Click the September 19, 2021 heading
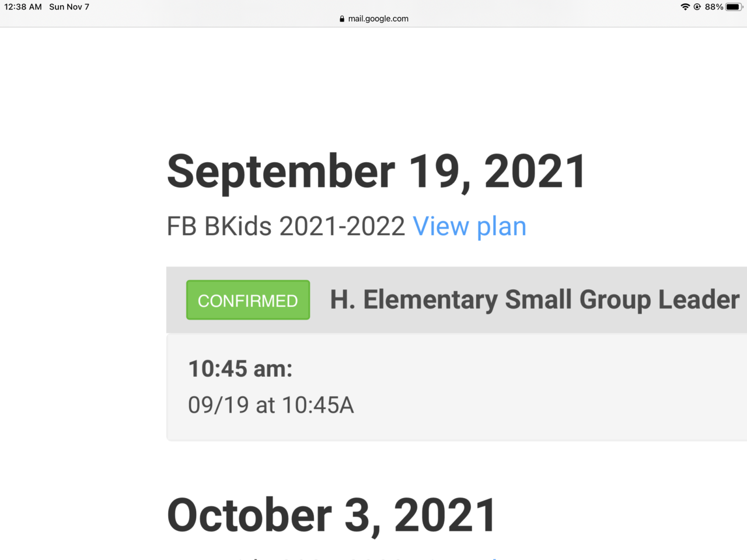The image size is (747, 560). point(376,171)
